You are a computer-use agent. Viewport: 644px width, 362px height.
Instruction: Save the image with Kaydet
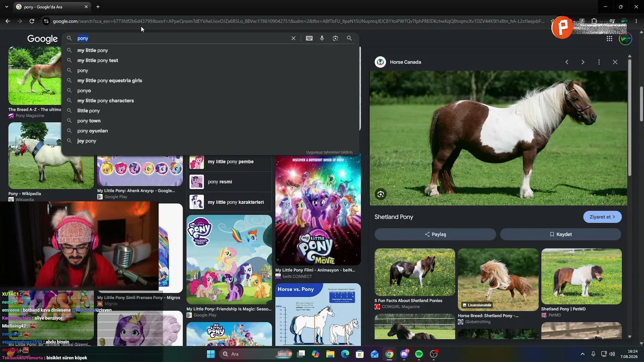[560, 234]
